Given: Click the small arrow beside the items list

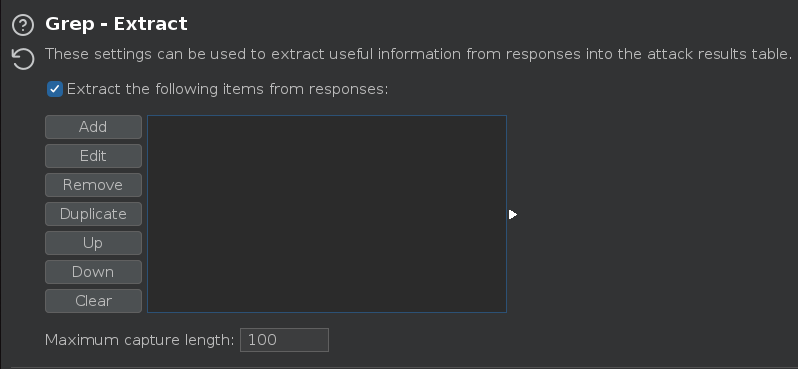Looking at the screenshot, I should coord(512,215).
